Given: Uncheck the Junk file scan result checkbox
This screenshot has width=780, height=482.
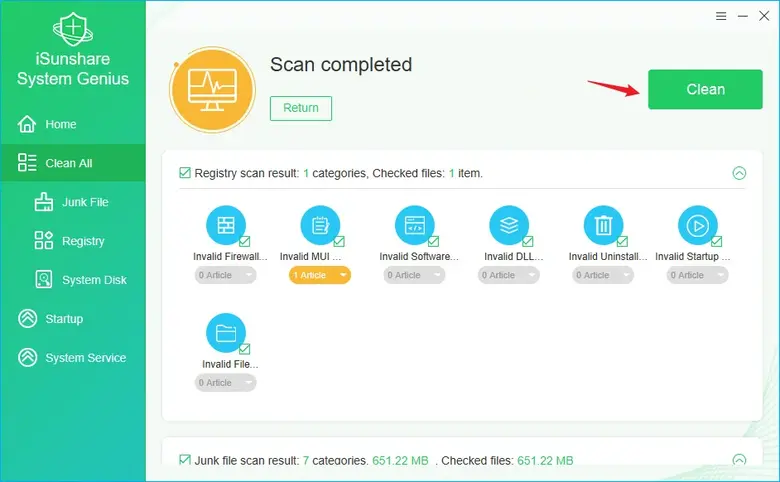Looking at the screenshot, I should pyautogui.click(x=185, y=460).
